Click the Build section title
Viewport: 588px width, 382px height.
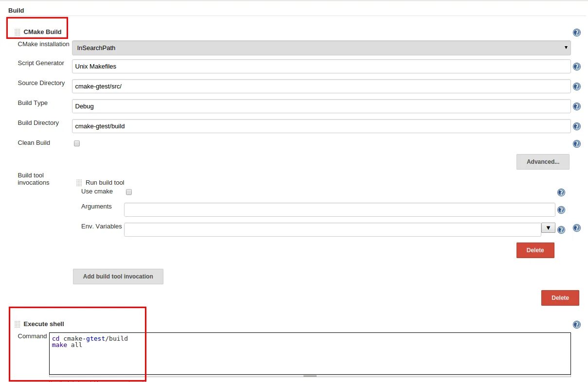[x=16, y=10]
